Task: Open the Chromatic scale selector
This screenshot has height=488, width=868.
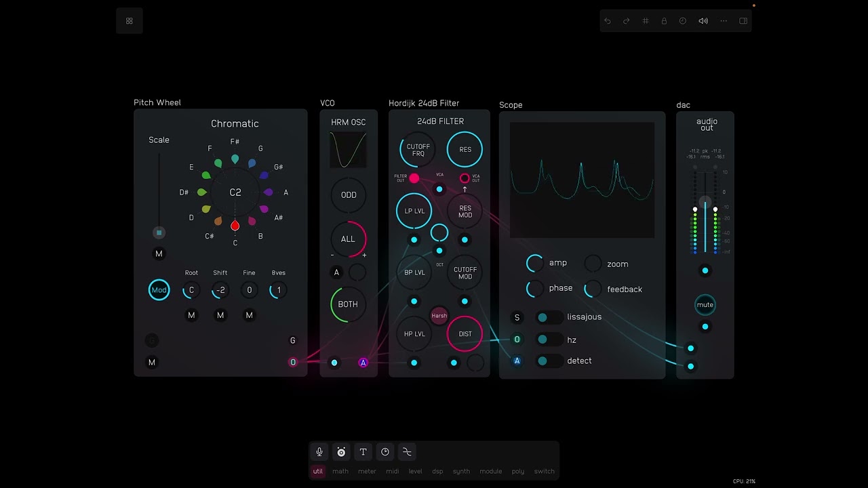Action: [235, 124]
